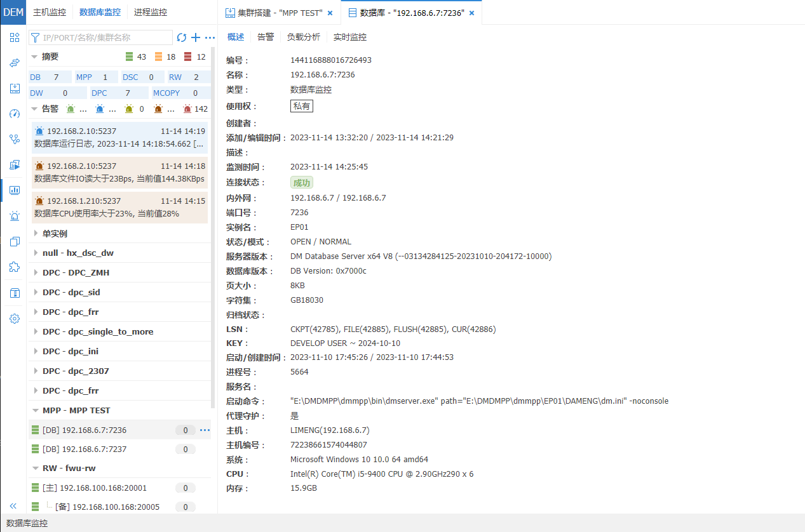The width and height of the screenshot is (805, 532).
Task: Open the alarm bell icon in sidebar
Action: pyautogui.click(x=14, y=216)
